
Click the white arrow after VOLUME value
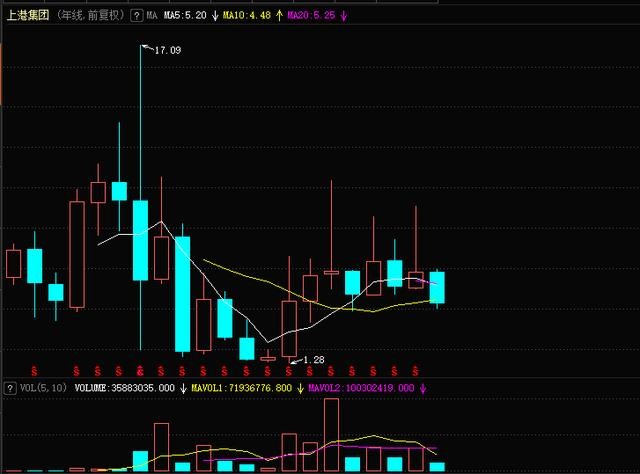(182, 387)
